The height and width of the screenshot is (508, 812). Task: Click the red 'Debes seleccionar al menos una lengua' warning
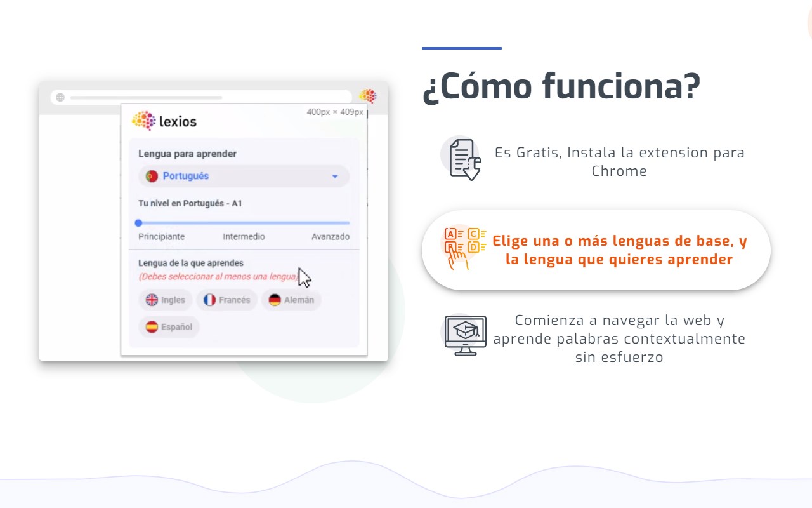coord(218,277)
